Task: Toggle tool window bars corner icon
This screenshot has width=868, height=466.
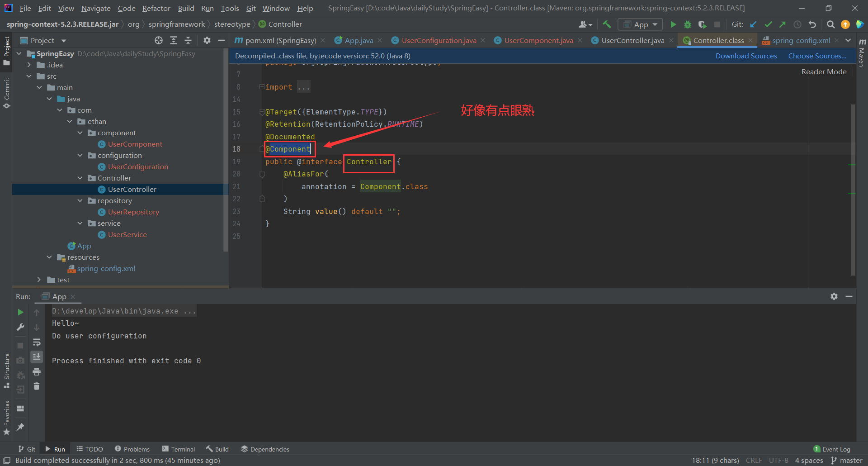Action: 7,460
